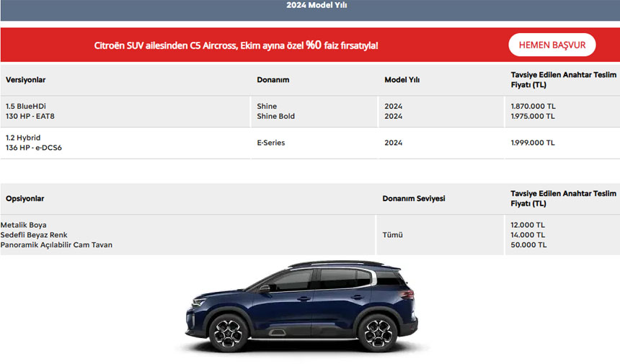620x364 pixels.
Task: Click the Donanım column header
Action: pos(273,80)
